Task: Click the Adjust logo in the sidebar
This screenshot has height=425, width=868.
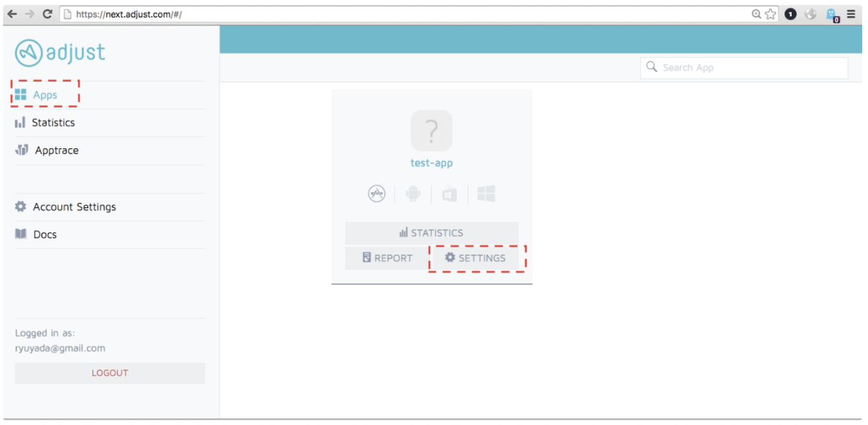Action: (60, 53)
